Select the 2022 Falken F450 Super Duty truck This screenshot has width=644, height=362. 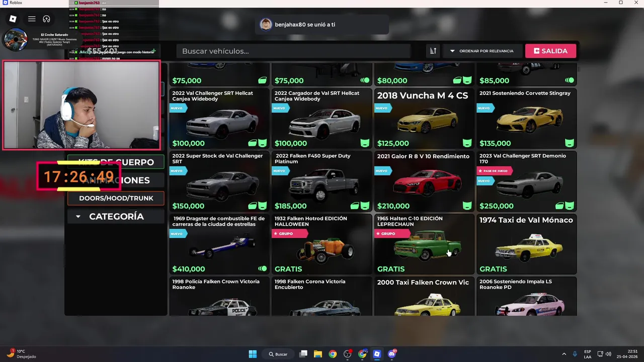tap(321, 182)
